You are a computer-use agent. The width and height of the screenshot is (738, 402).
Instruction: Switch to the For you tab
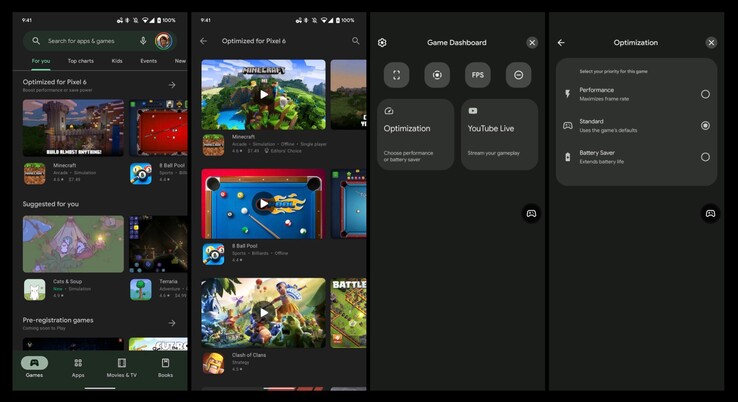(x=41, y=61)
